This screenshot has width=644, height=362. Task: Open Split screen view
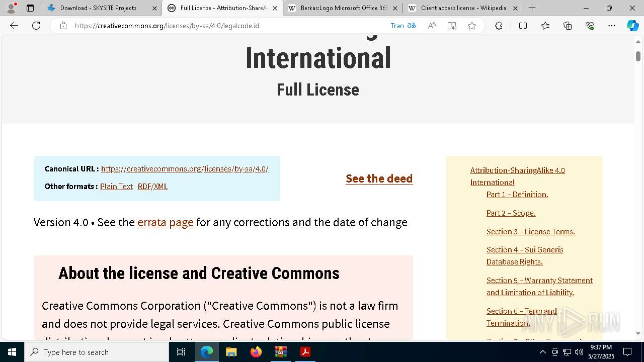[523, 26]
